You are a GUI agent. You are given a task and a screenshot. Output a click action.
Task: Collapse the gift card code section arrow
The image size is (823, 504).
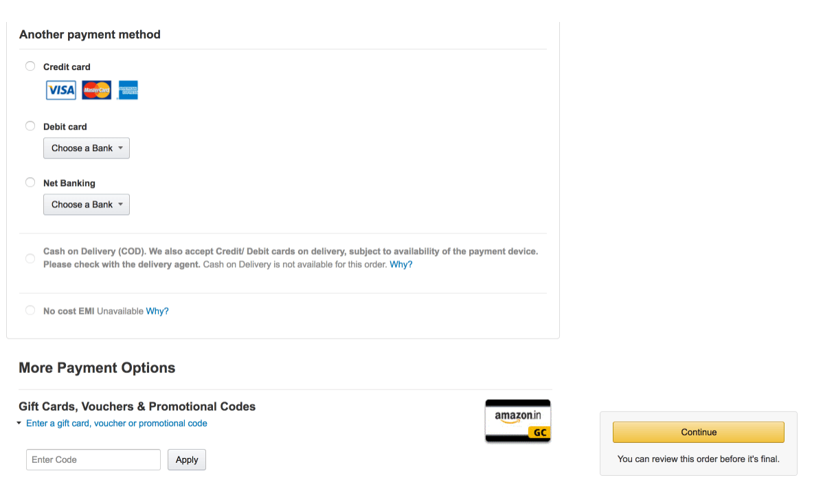click(x=19, y=423)
